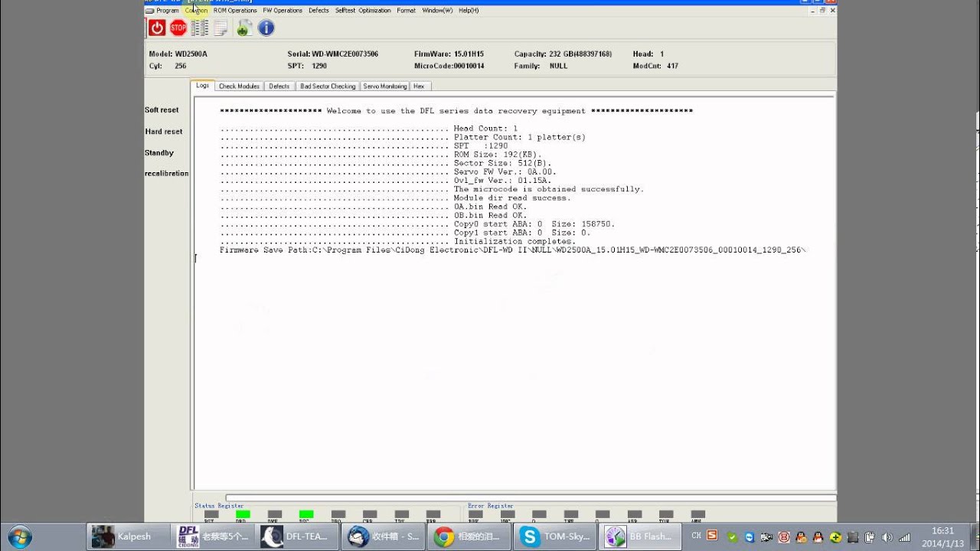The image size is (980, 551).
Task: Click the 'Head Count: 1' log line
Action: click(x=485, y=129)
